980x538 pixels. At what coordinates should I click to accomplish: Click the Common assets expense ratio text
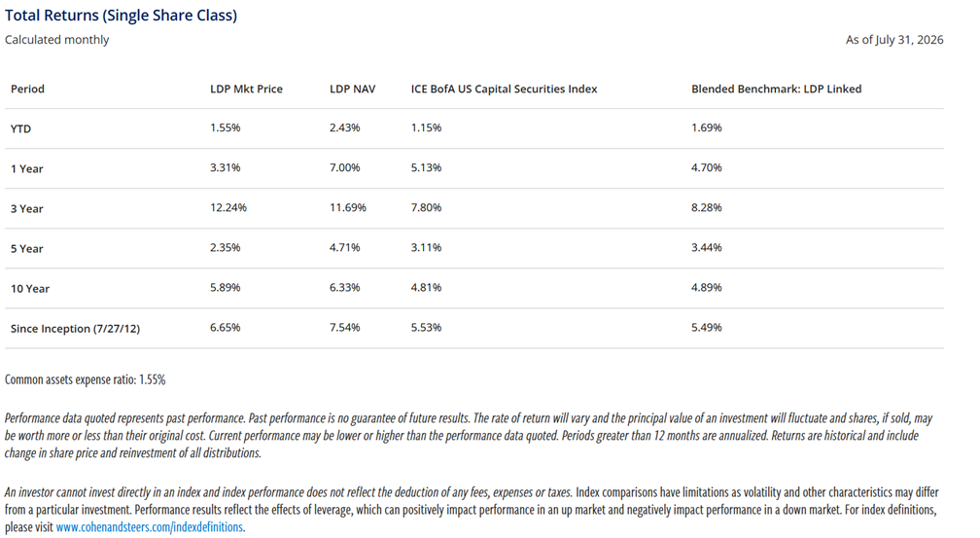85,379
